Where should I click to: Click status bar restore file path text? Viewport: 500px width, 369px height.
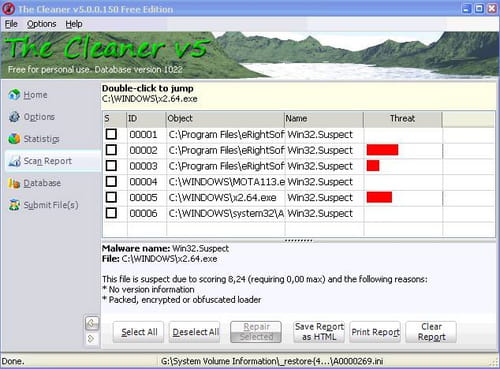[272, 361]
